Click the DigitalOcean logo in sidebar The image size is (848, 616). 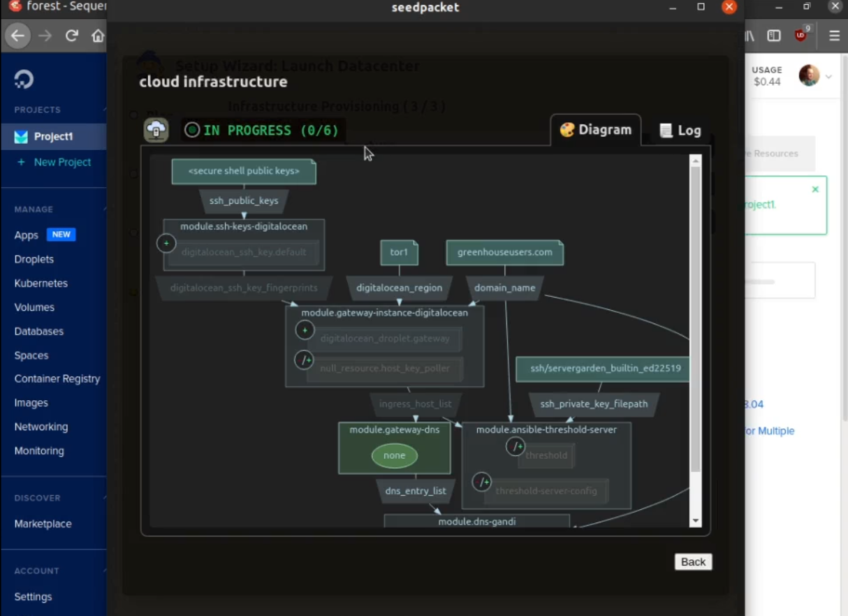pyautogui.click(x=24, y=79)
